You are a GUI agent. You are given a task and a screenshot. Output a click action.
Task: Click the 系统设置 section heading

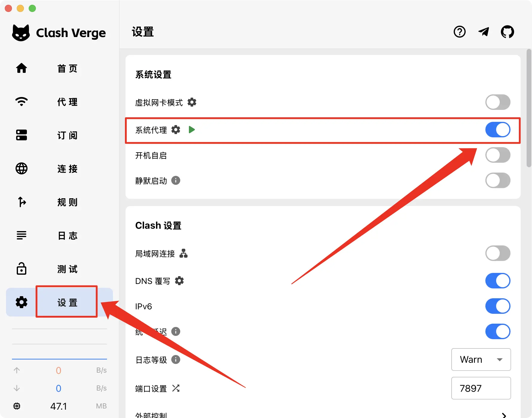pos(153,75)
